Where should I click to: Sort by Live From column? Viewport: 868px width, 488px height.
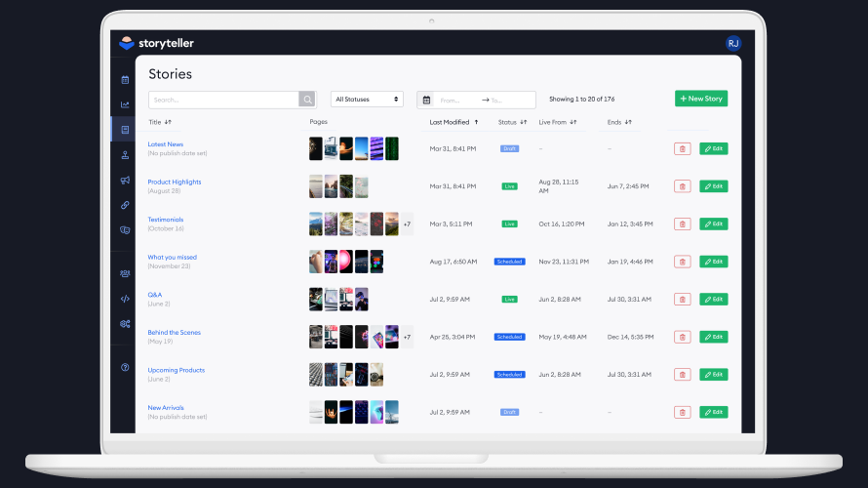click(x=558, y=122)
